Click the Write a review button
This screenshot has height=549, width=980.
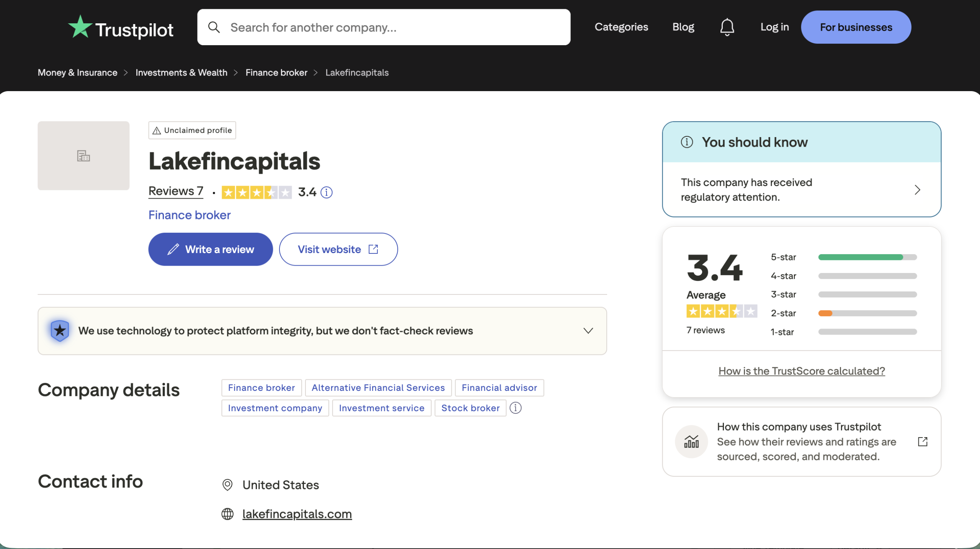coord(210,249)
